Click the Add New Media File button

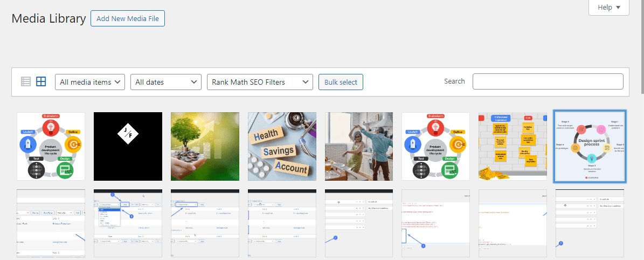(x=128, y=18)
